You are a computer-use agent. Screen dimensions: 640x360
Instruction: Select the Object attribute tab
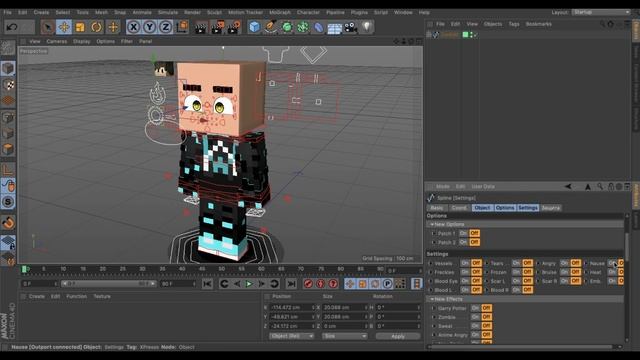pyautogui.click(x=482, y=208)
